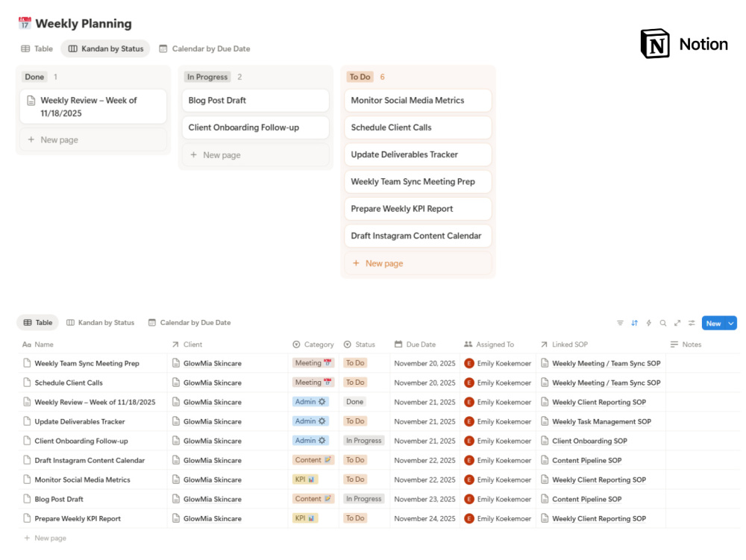This screenshot has width=746, height=560.
Task: Open GlowMia Skincare link in Weekly Team Sync row
Action: pyautogui.click(x=212, y=363)
